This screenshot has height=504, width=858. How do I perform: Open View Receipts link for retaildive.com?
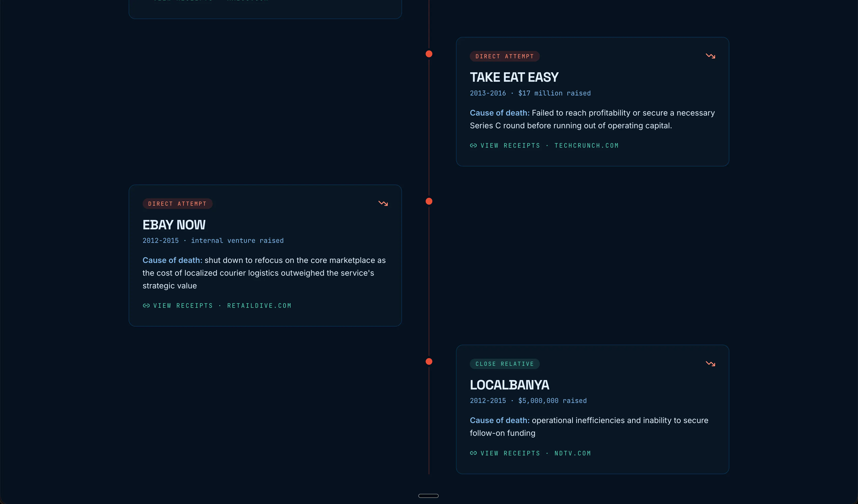tap(217, 306)
